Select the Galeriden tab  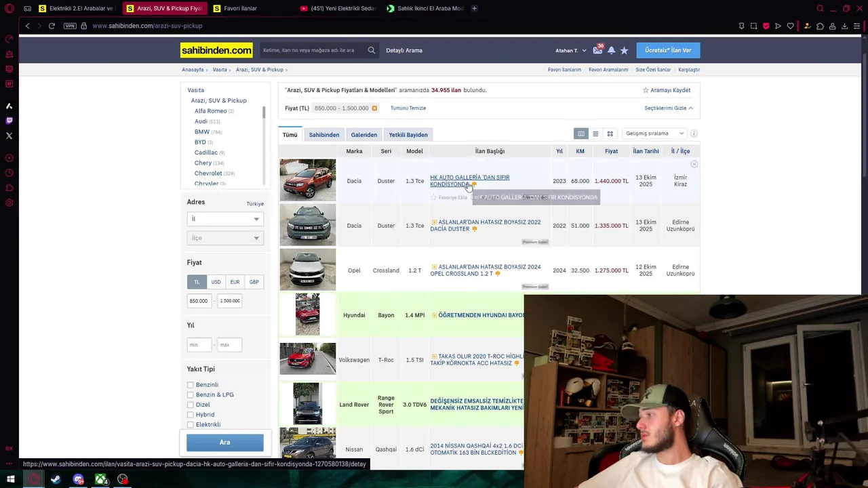[364, 135]
